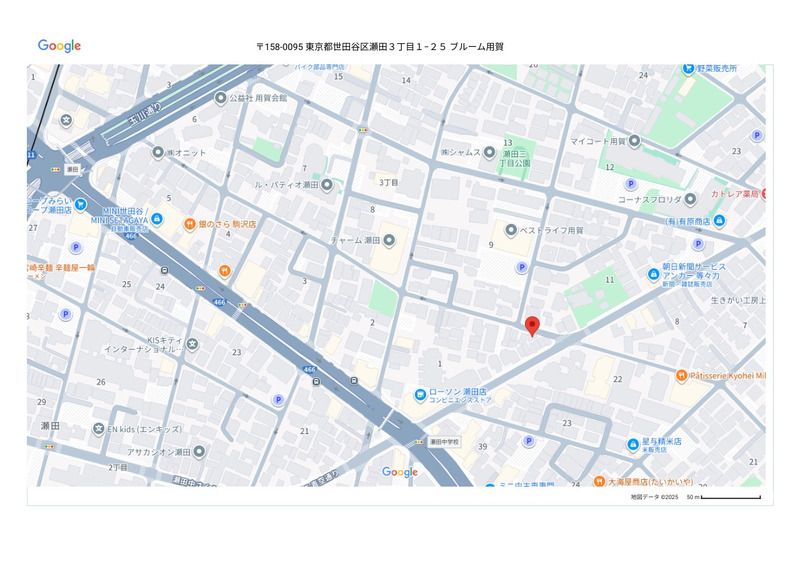The width and height of the screenshot is (800, 566).
Task: Click the parking icon below ベストライフ用賀
Action: pos(521,267)
